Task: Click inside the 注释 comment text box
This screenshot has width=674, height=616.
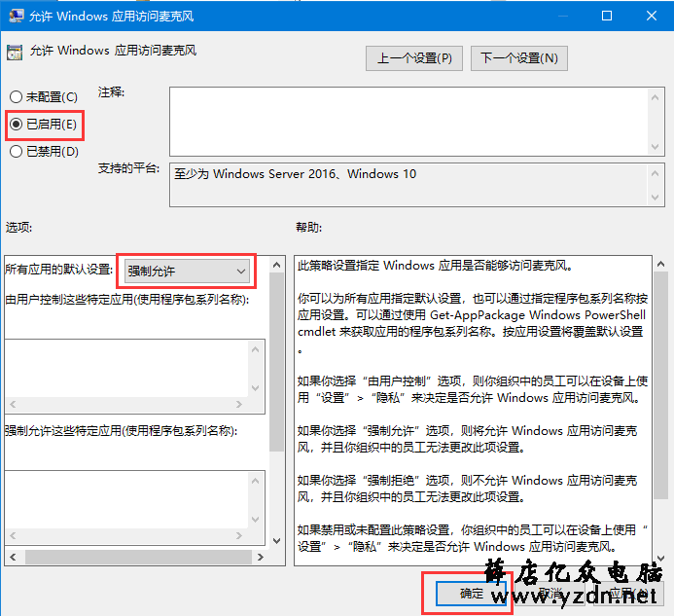Action: pyautogui.click(x=408, y=122)
